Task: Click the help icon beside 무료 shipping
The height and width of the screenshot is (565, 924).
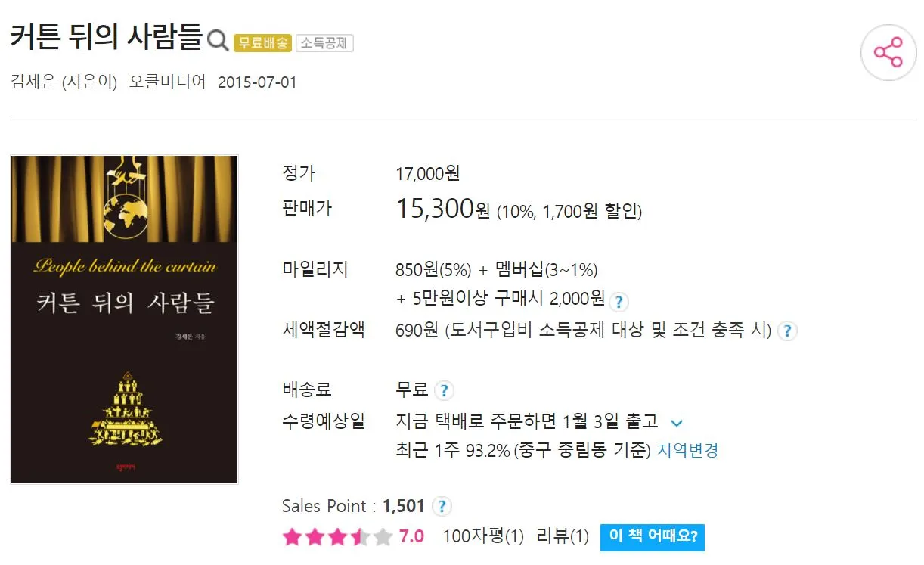Action: [x=444, y=391]
